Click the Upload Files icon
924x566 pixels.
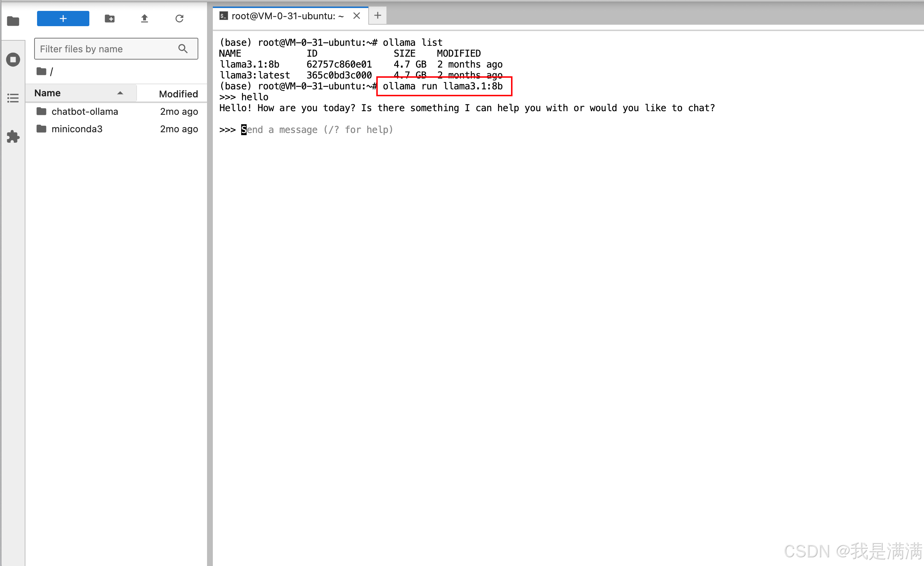click(x=145, y=19)
